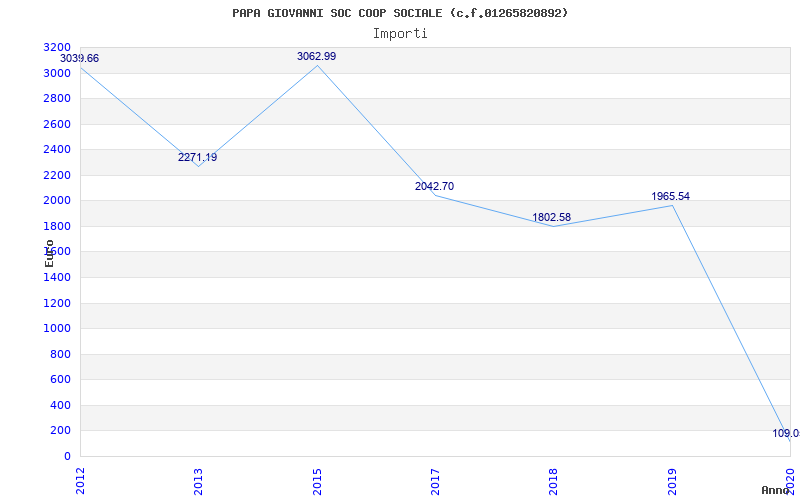Click the x-axis year 2020
This screenshot has width=800, height=500.
(x=790, y=481)
